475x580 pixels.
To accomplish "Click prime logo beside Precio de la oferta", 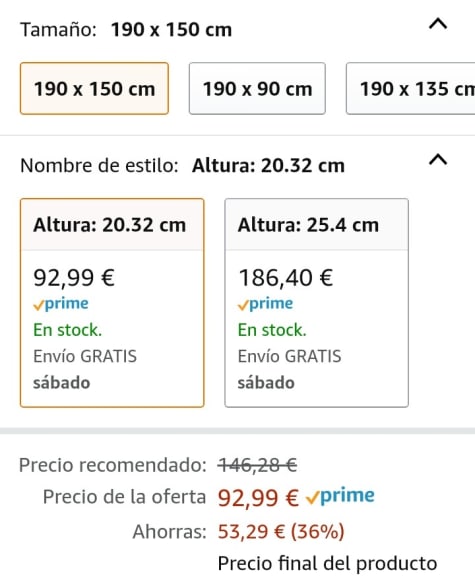I will tap(340, 496).
